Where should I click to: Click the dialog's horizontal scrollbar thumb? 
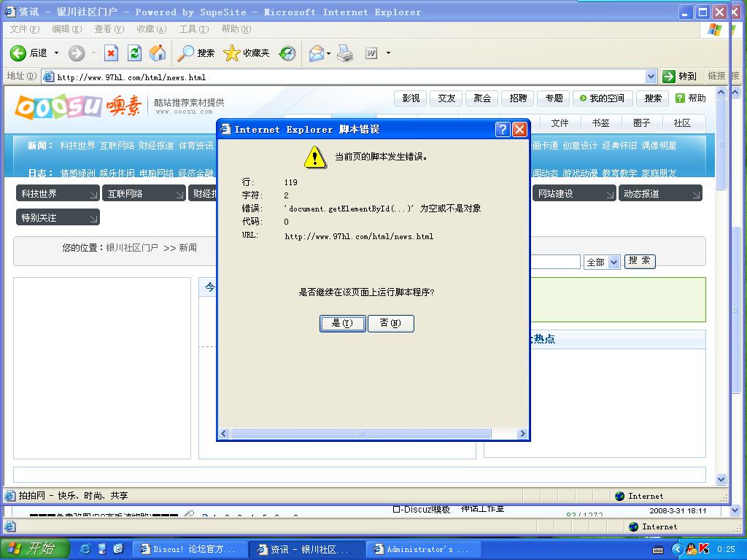coord(360,433)
